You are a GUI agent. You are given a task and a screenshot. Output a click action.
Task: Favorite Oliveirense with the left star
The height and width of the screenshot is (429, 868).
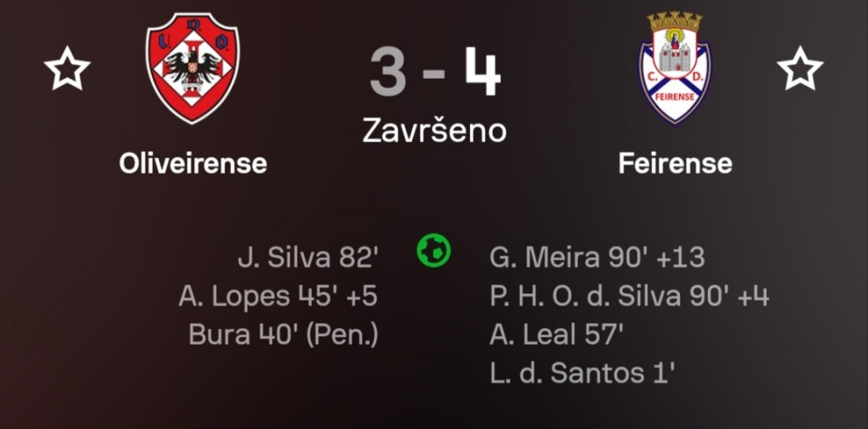[68, 69]
